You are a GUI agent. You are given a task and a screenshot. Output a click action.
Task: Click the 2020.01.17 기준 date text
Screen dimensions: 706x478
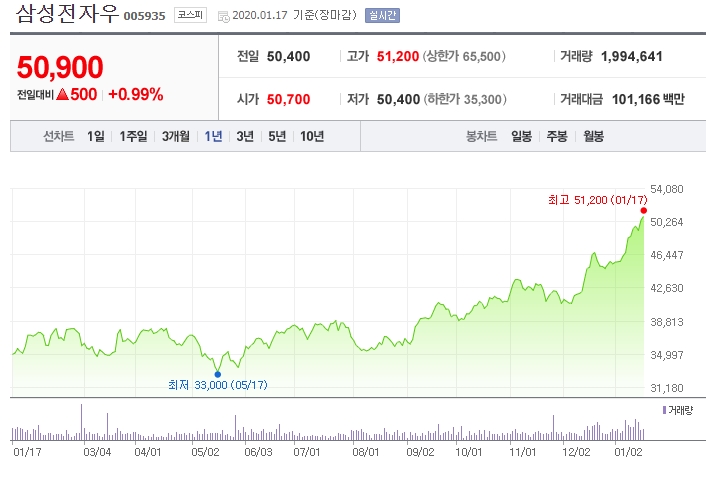click(294, 15)
